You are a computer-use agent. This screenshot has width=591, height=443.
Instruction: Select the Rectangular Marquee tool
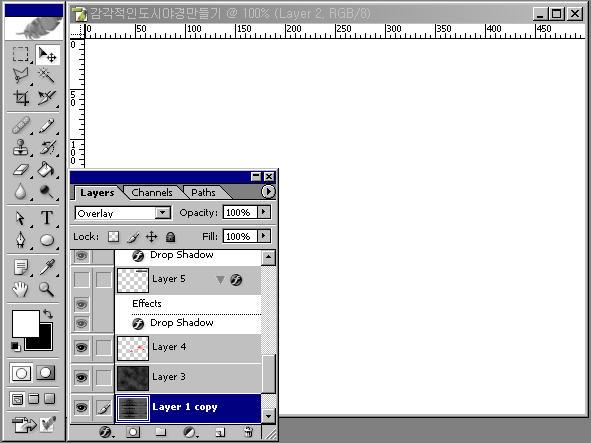[x=20, y=55]
